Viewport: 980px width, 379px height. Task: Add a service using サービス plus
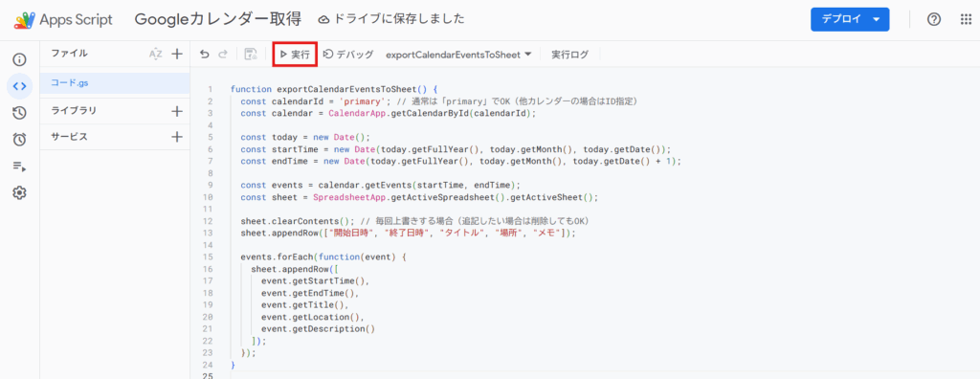(x=177, y=137)
